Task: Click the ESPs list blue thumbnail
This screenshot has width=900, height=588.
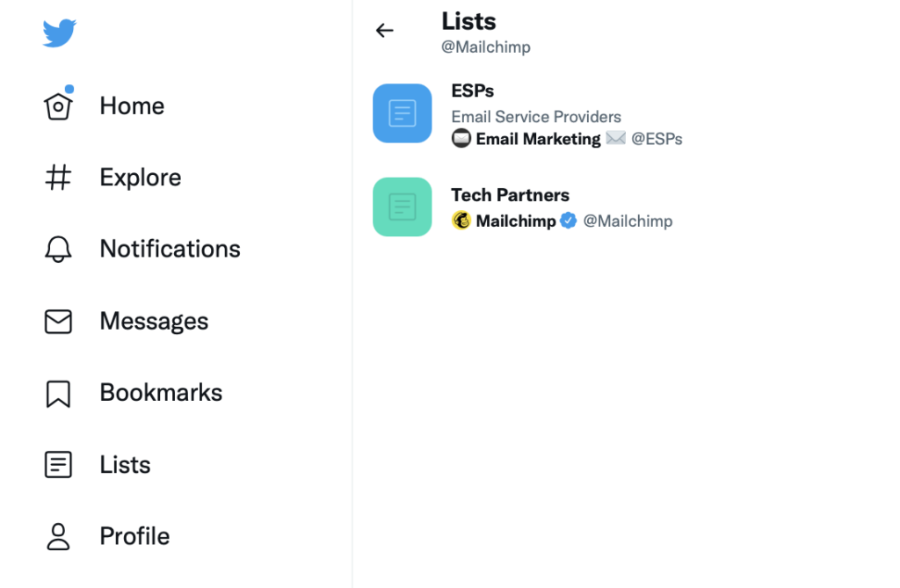Action: (x=402, y=113)
